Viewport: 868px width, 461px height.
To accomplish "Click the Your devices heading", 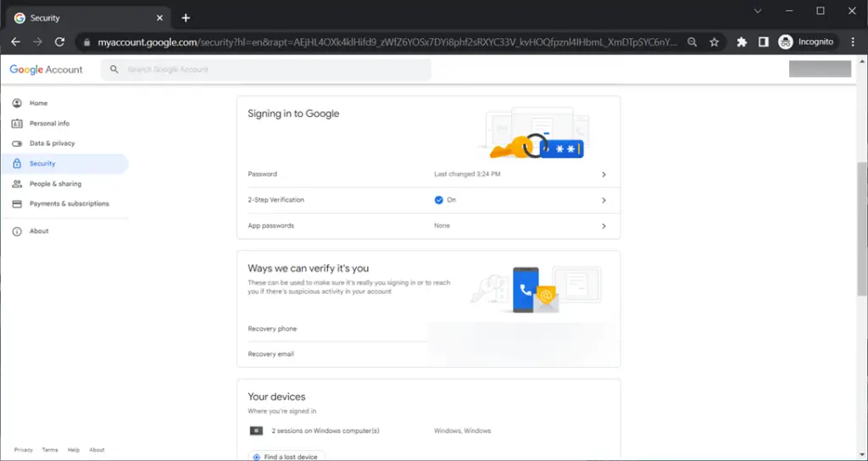I will (277, 397).
